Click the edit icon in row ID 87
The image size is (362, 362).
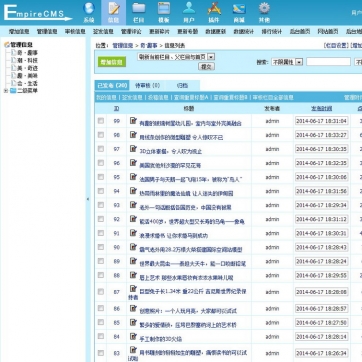coord(133,289)
